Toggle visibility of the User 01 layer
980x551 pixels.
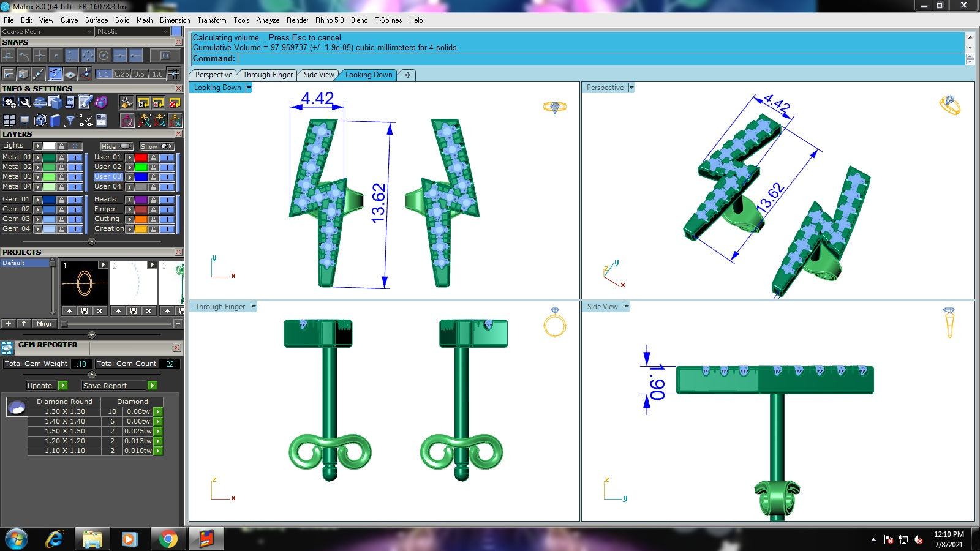click(167, 157)
